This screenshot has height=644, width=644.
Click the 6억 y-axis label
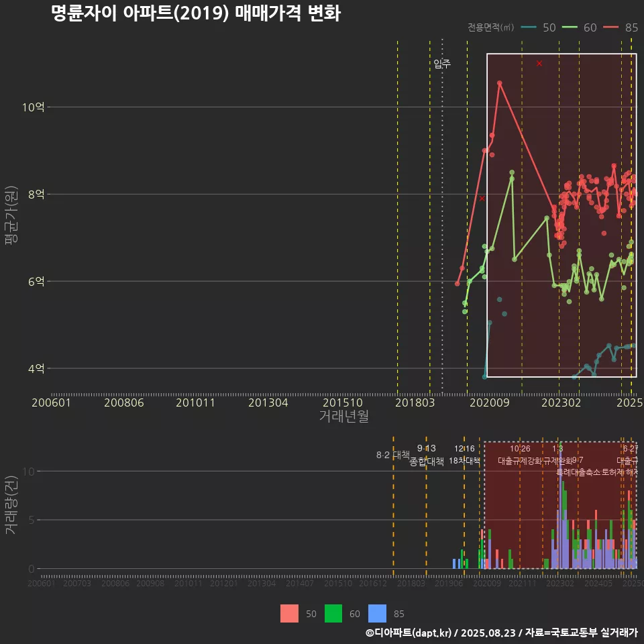pyautogui.click(x=36, y=281)
